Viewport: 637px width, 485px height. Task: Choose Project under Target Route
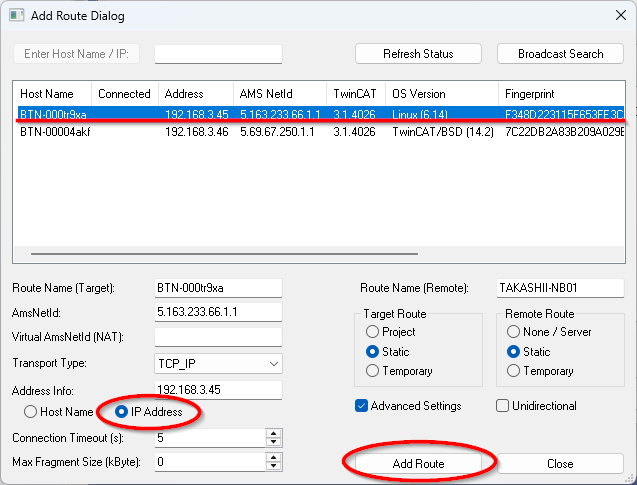coord(373,332)
